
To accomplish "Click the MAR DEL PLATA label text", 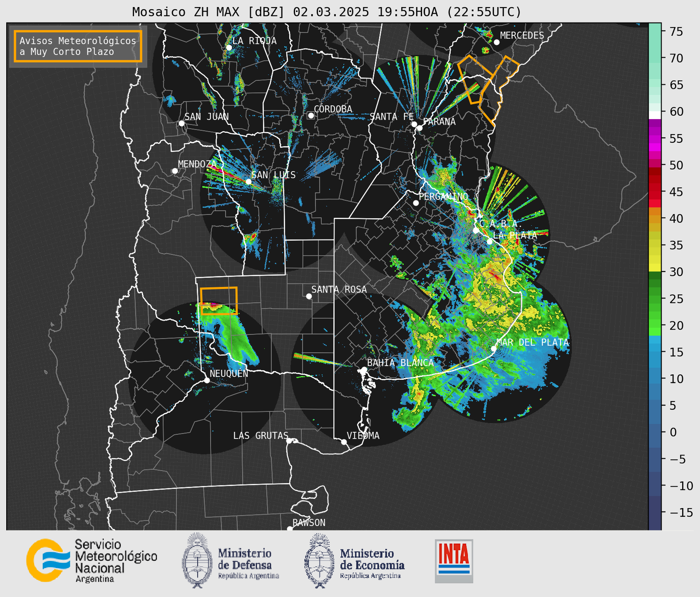I will 533,342.
